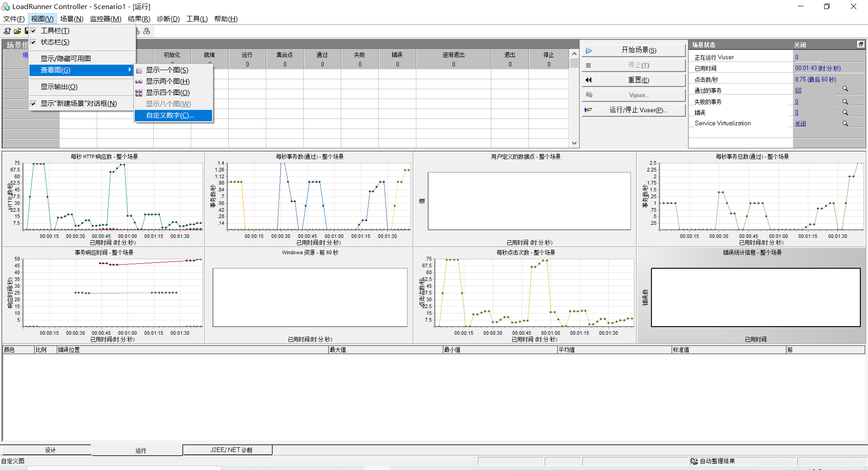Toggle the 工具栏(T) checkmark item
This screenshot has height=470, width=868.
pos(82,31)
